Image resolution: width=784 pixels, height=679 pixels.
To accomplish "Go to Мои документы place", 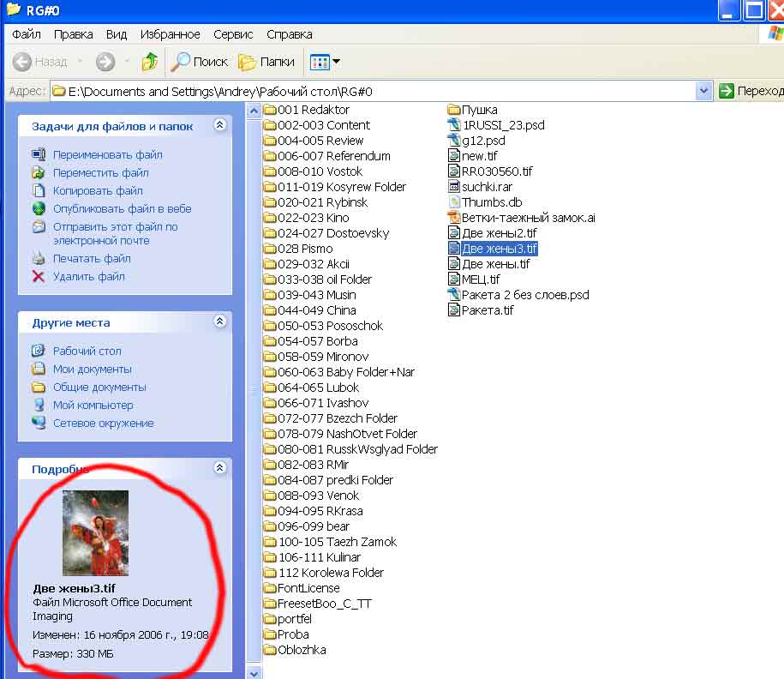I will (93, 370).
